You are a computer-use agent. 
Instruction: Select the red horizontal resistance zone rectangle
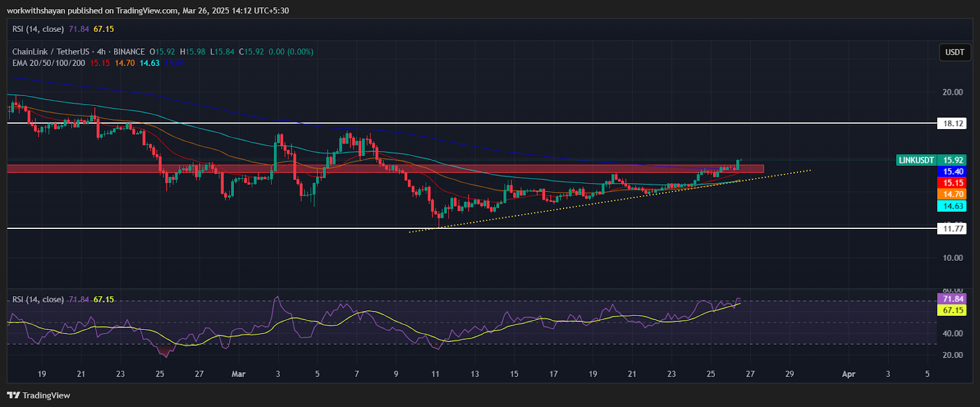[367, 168]
